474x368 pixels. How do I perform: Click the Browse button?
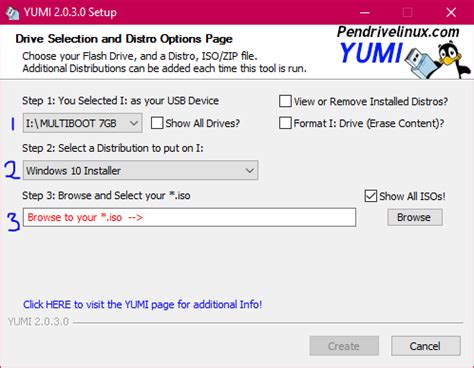coord(415,217)
